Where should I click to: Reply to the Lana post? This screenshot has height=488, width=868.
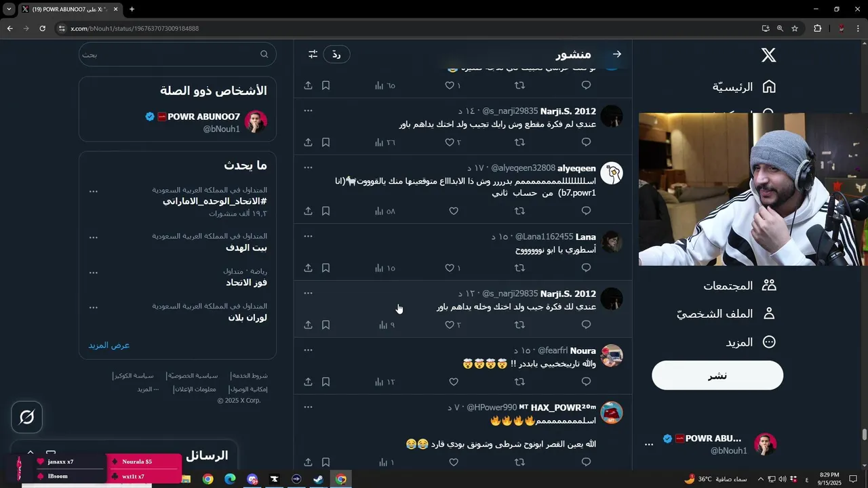coord(587,268)
